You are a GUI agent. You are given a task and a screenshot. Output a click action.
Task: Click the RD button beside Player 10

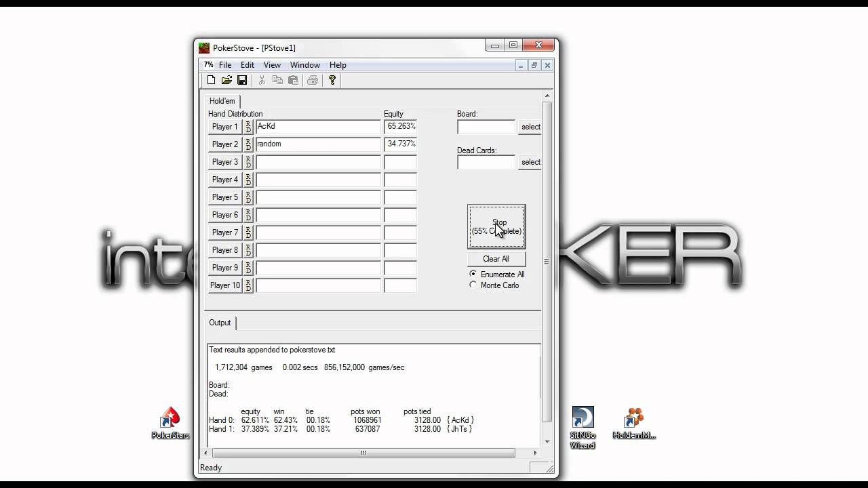(248, 285)
